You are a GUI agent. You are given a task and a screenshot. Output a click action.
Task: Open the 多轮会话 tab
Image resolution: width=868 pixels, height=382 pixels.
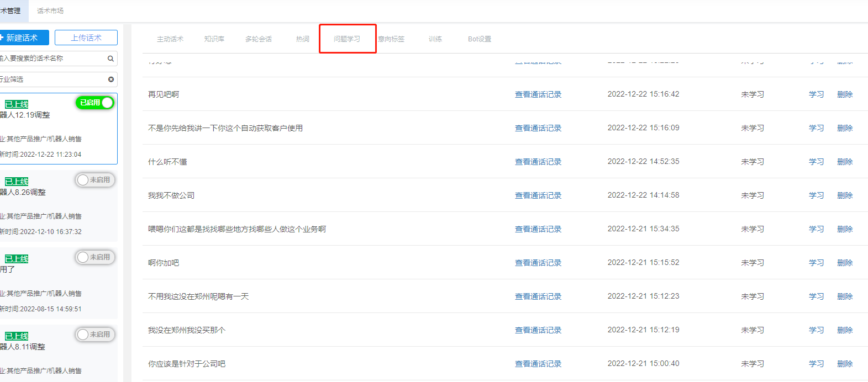pyautogui.click(x=259, y=39)
